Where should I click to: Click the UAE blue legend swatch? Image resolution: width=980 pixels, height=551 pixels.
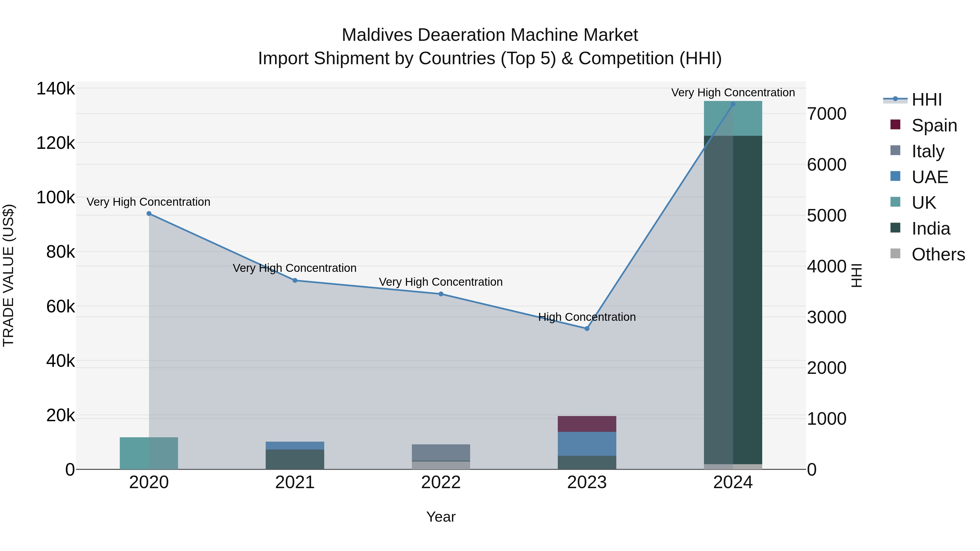click(896, 176)
